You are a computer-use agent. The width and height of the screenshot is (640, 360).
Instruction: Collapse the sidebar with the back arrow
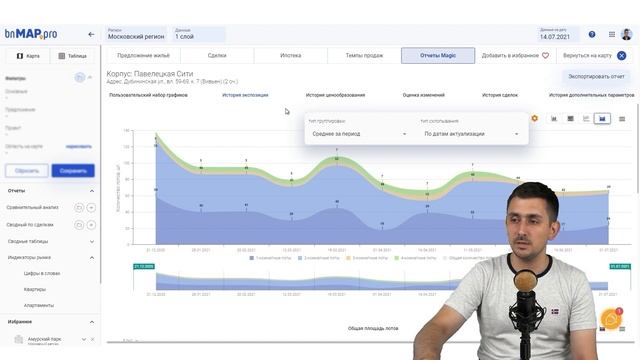[x=91, y=35]
